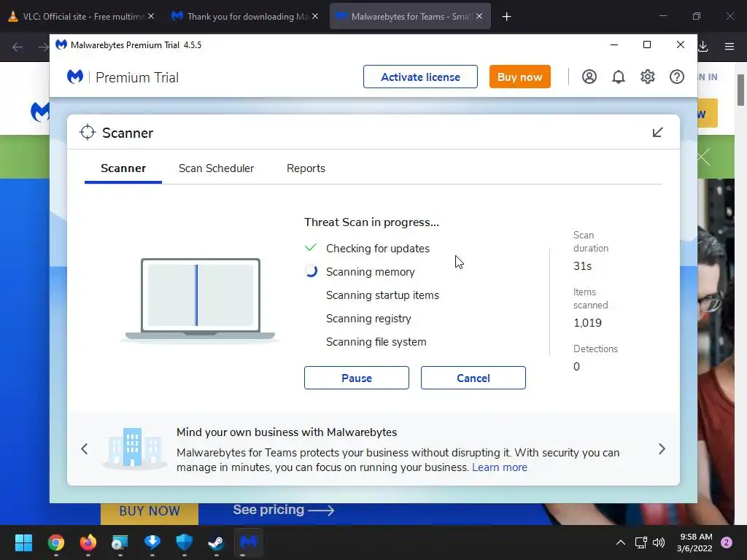Launch Chrome from the taskbar
747x560 pixels.
(55, 542)
